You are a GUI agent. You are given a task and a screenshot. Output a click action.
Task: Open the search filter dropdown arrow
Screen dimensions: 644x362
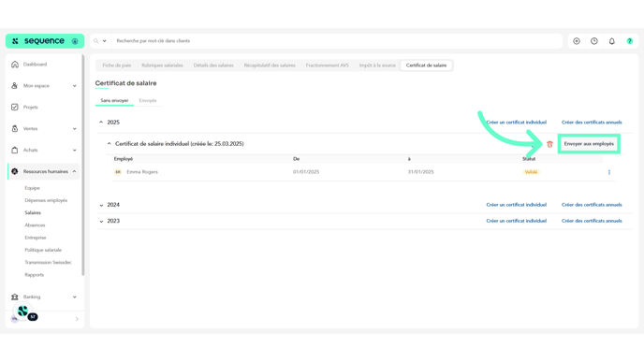(104, 41)
